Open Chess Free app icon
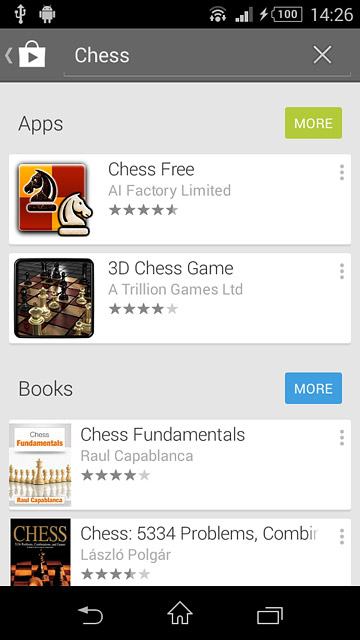This screenshot has width=360, height=640. pyautogui.click(x=54, y=199)
